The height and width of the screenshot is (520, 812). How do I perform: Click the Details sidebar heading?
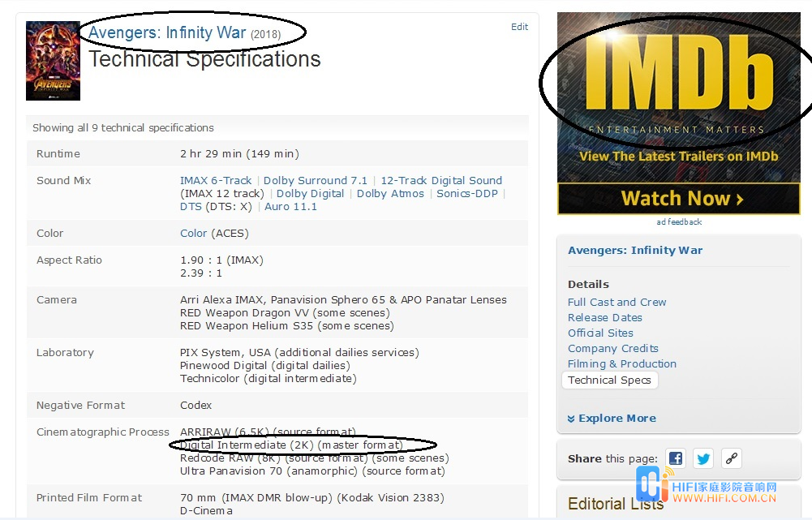(x=588, y=285)
